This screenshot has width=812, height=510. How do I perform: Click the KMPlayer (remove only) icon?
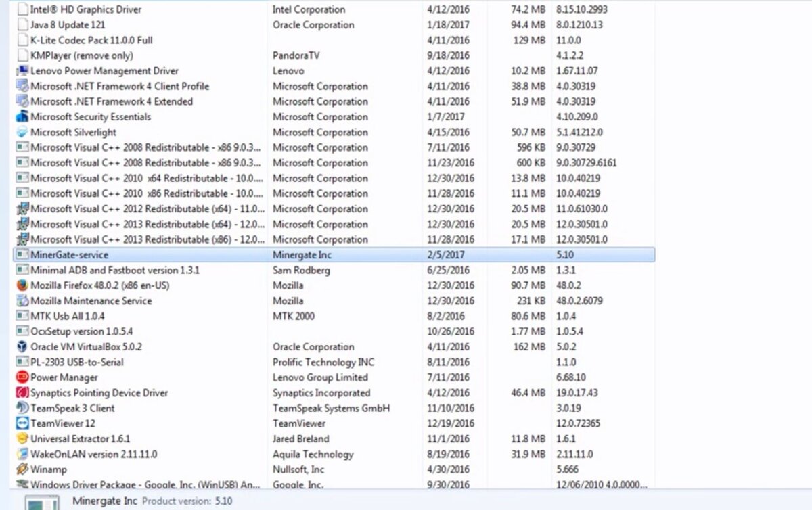[22, 55]
